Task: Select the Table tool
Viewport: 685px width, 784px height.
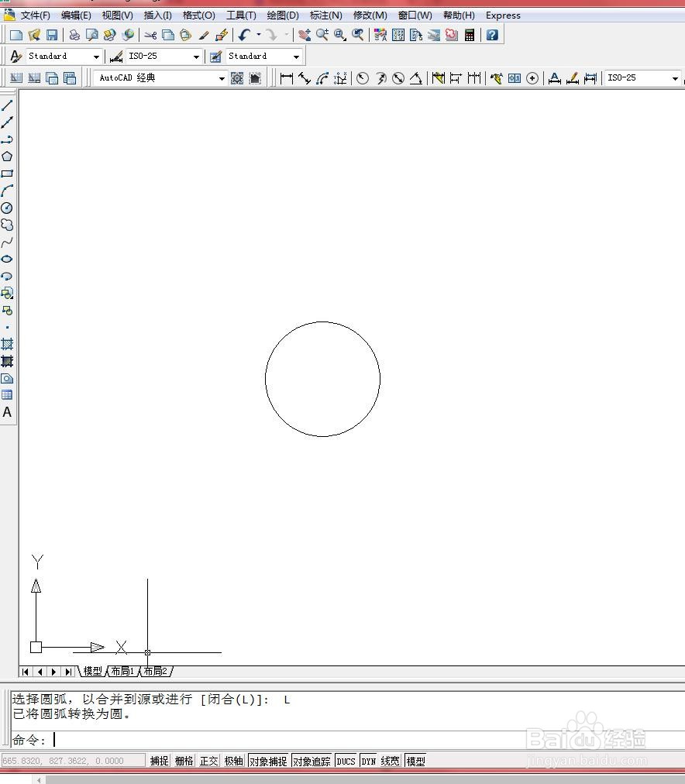Action: (7, 395)
